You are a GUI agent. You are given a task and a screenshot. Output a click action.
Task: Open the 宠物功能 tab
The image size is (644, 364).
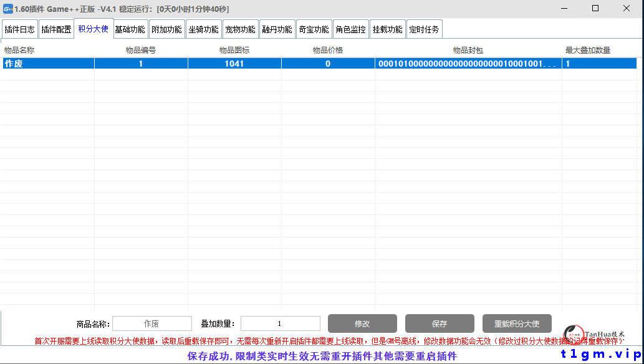click(240, 29)
